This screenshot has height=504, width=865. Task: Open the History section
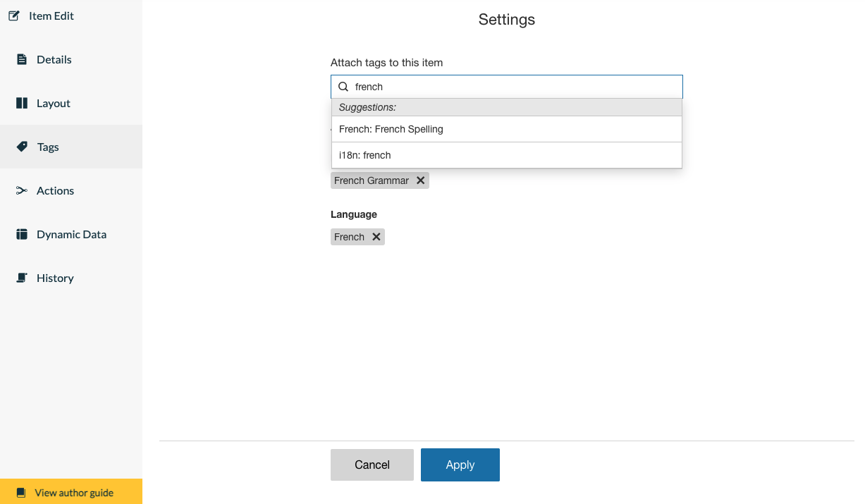pos(71,278)
